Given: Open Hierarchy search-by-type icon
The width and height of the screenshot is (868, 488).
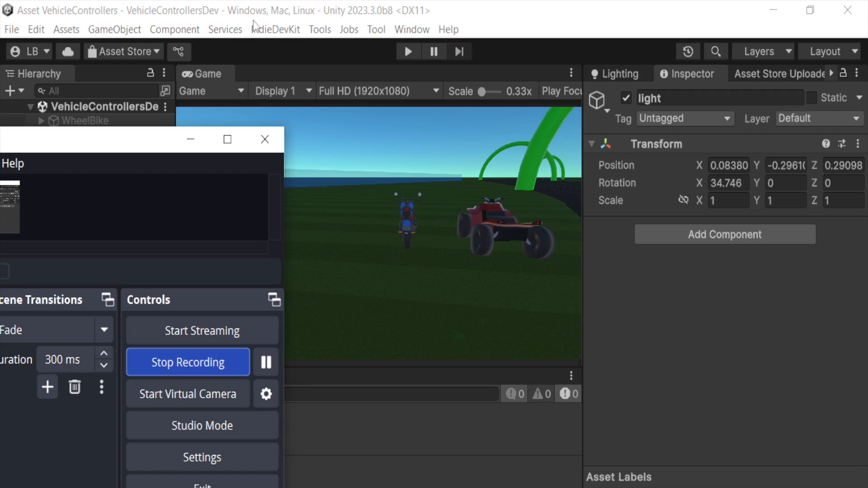Looking at the screenshot, I should pyautogui.click(x=165, y=91).
